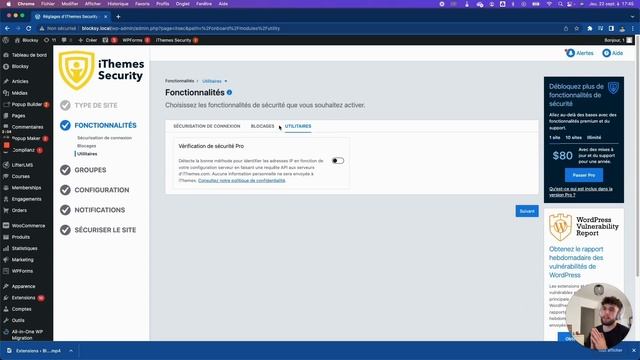Open the Chrome extensions puzzle icon
This screenshot has height=360, width=640.
(590, 28)
